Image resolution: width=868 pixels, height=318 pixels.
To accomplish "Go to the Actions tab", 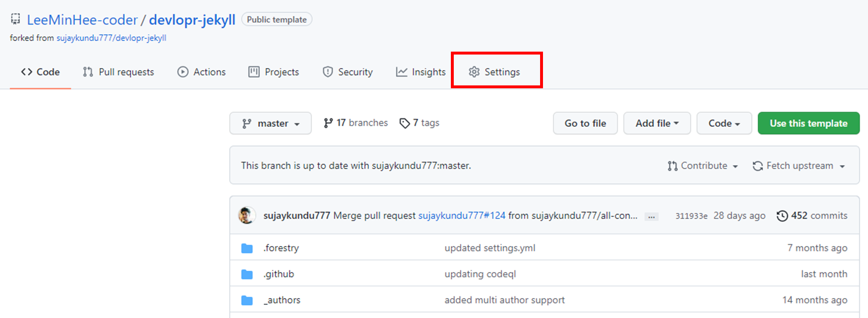I will [202, 72].
